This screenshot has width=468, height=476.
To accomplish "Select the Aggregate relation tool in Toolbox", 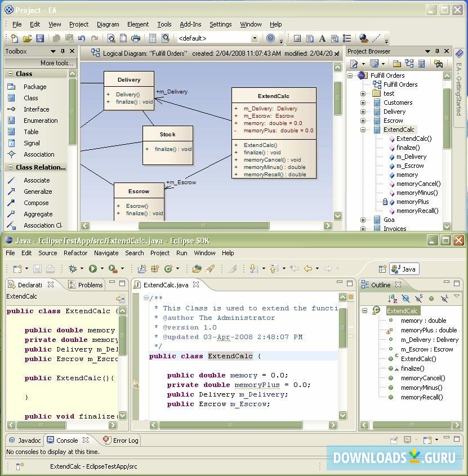I will [38, 214].
